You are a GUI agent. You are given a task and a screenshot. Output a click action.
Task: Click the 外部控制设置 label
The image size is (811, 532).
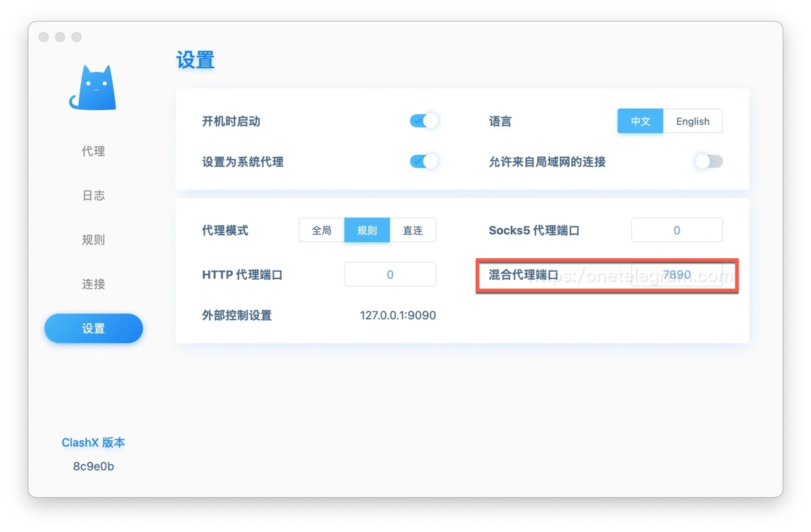point(237,315)
